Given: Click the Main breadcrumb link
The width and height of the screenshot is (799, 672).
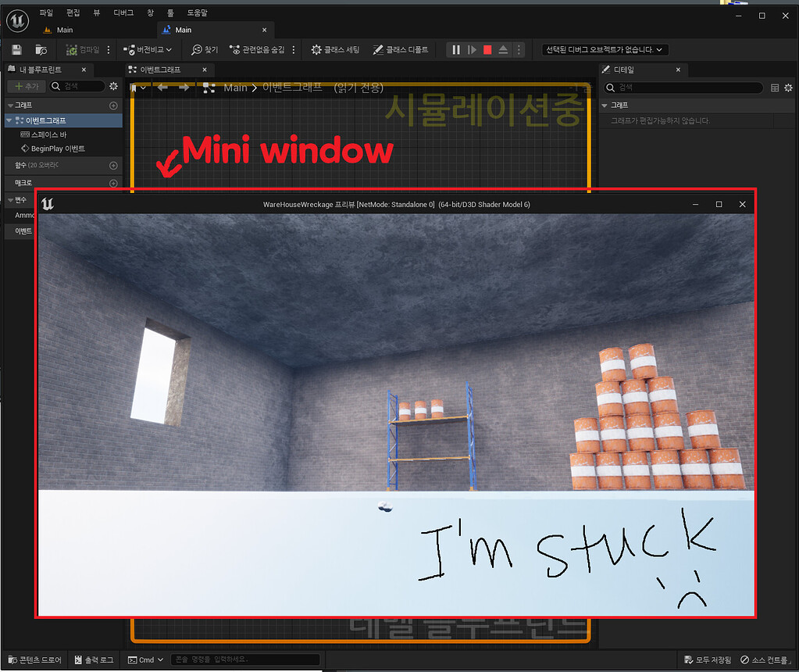Looking at the screenshot, I should point(235,88).
